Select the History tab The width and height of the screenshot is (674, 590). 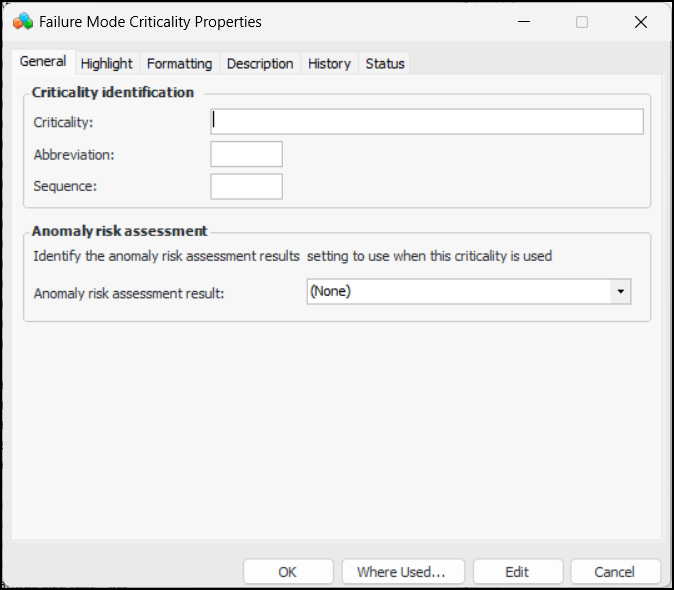pos(329,63)
